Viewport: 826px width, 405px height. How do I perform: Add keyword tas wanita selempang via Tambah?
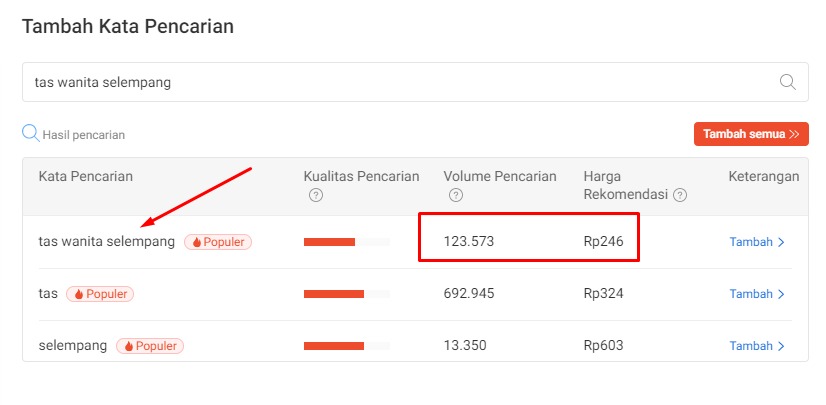point(756,242)
